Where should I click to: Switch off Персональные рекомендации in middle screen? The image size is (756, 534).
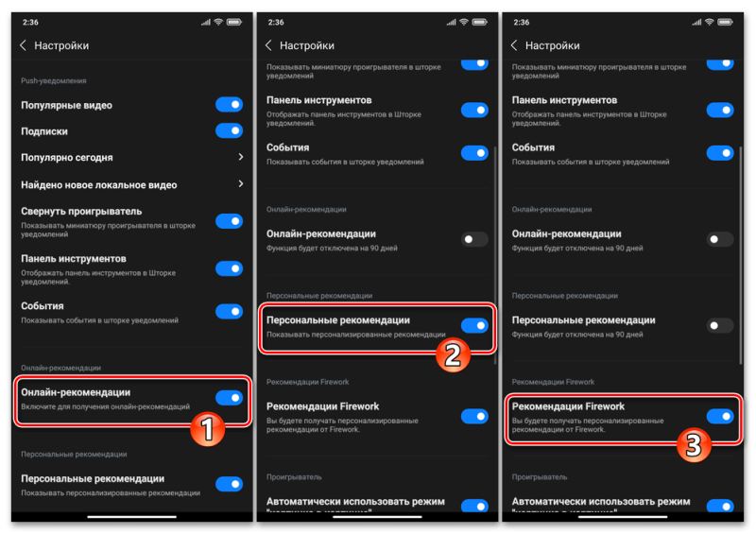(x=474, y=326)
